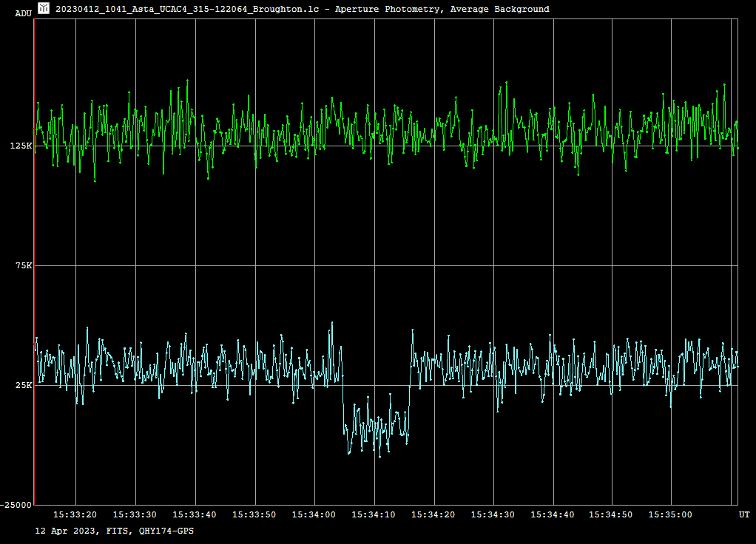The image size is (756, 544).
Task: Click the 15:34:20 time label
Action: point(433,514)
